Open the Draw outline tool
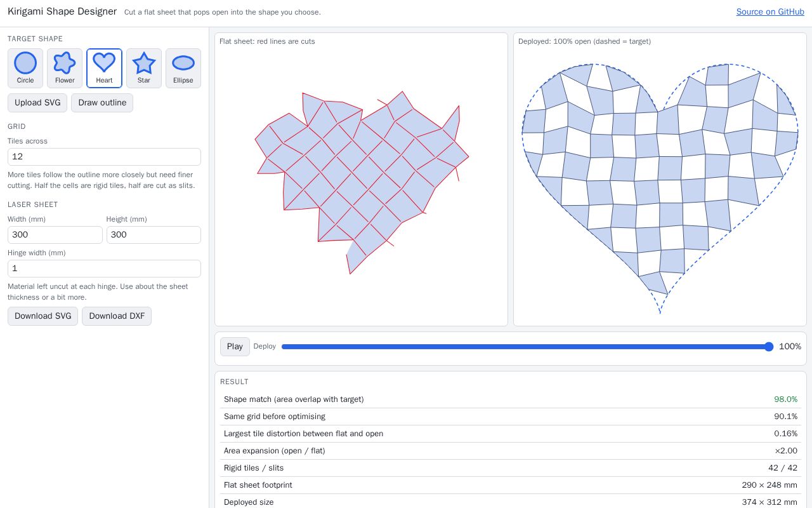 (102, 103)
